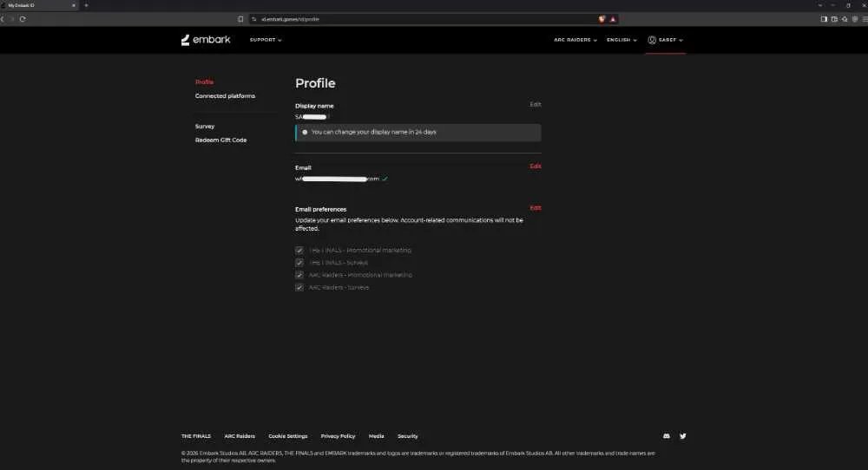Open Cookie Settings in footer

pos(288,436)
